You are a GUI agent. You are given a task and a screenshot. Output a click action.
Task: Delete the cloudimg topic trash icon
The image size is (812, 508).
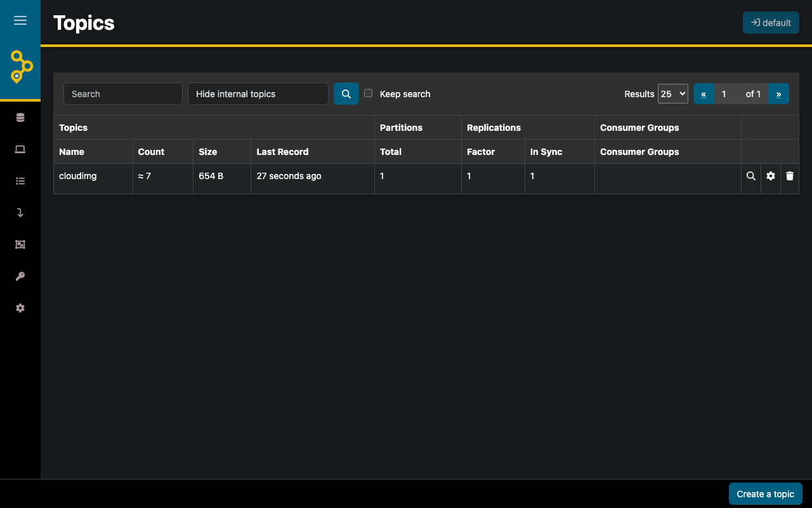point(790,176)
